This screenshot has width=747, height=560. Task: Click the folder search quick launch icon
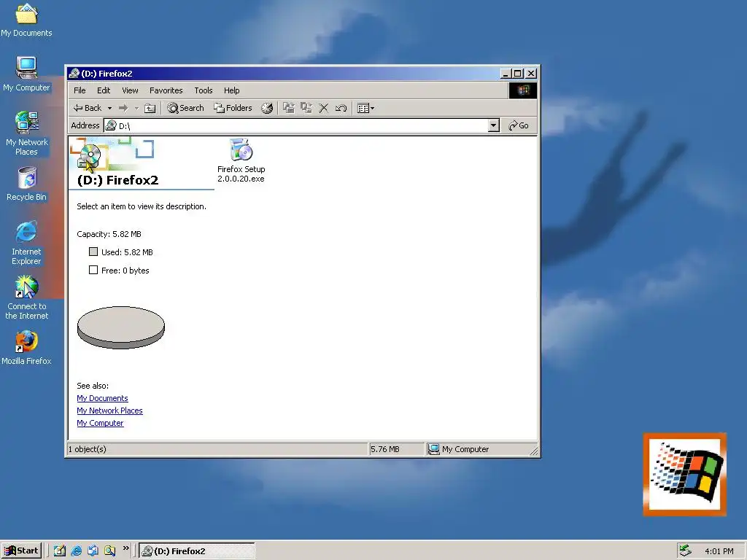tap(109, 551)
